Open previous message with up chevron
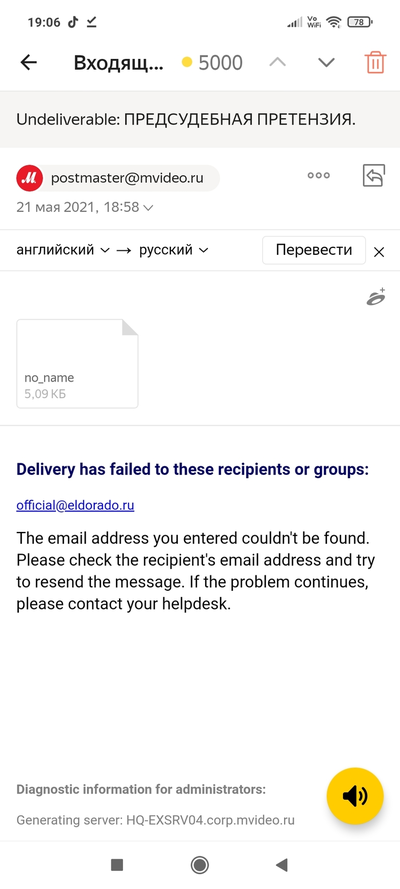Viewport: 400px width, 889px height. (278, 62)
